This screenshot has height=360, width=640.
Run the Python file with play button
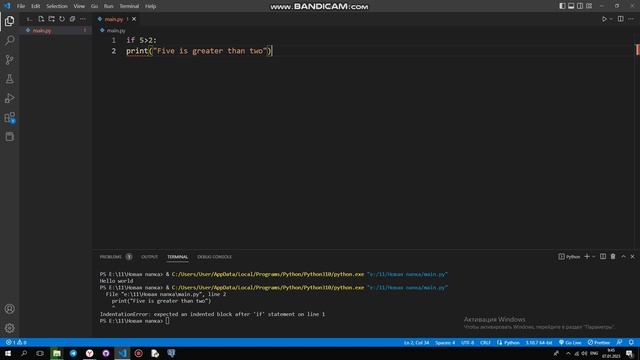[604, 19]
